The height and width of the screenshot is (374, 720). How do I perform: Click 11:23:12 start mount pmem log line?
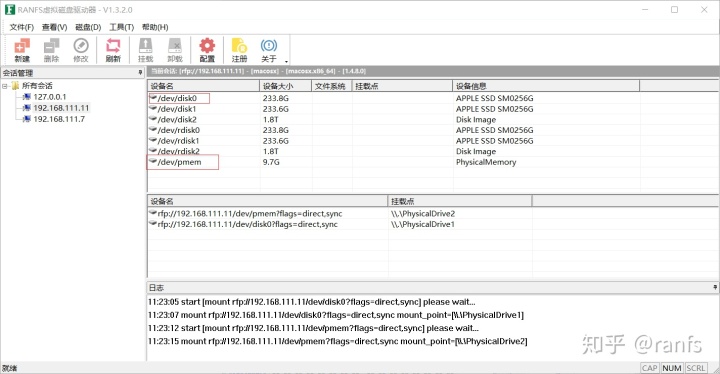[x=313, y=328]
